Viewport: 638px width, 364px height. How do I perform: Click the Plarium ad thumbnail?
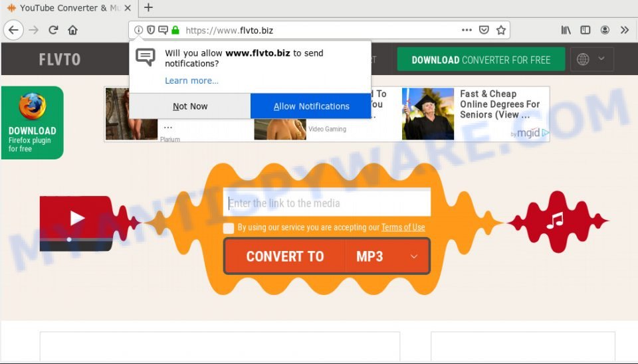131,114
